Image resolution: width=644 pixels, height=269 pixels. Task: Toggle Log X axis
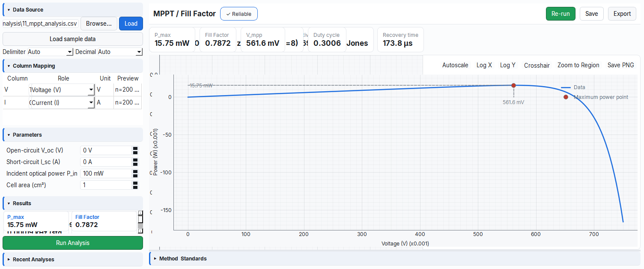(x=484, y=65)
